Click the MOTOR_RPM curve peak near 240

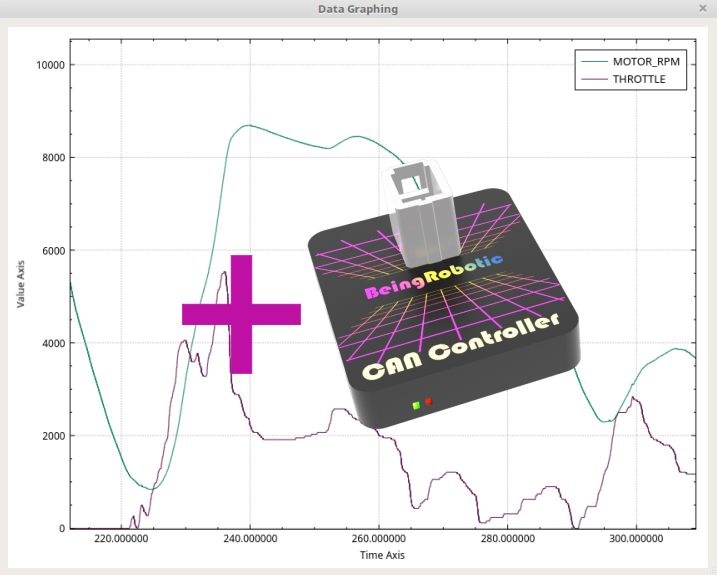coord(247,125)
